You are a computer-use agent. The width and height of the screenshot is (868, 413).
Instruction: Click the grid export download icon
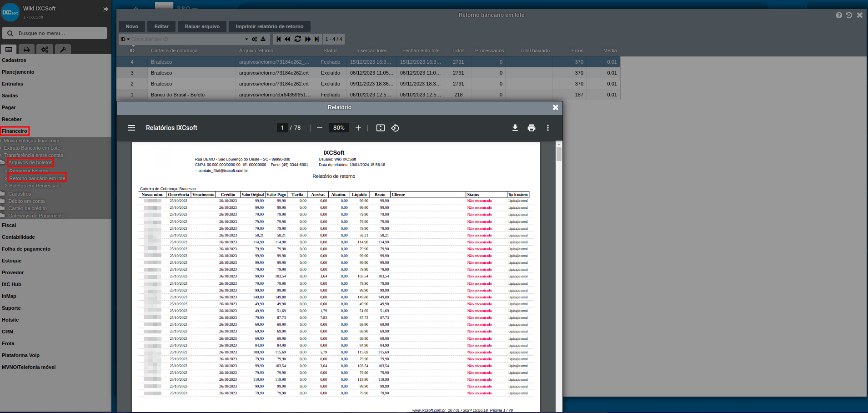tap(263, 39)
